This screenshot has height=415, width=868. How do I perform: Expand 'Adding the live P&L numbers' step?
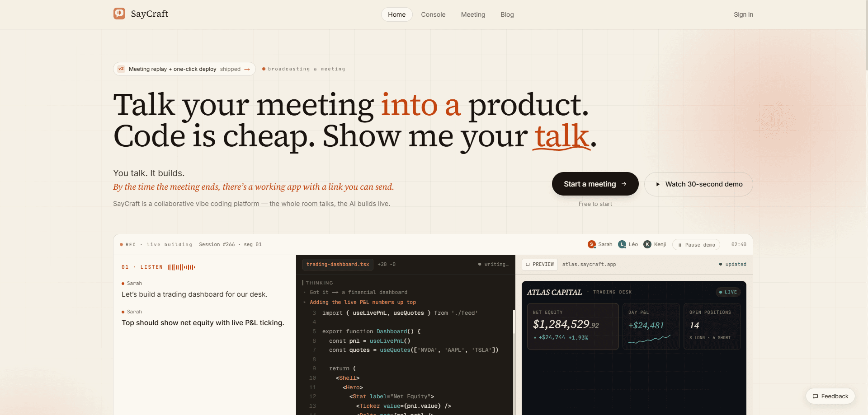(359, 303)
